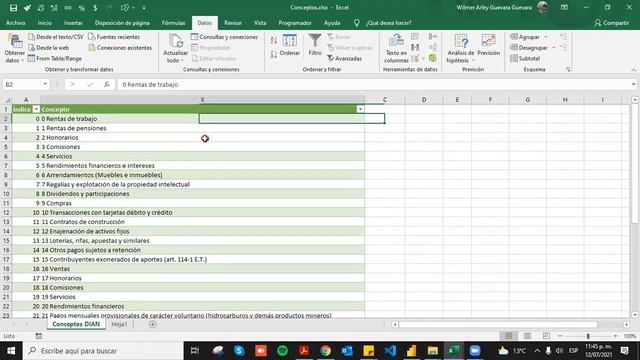Import data Desde el texto/CSV
The width and height of the screenshot is (640, 360).
click(56, 37)
